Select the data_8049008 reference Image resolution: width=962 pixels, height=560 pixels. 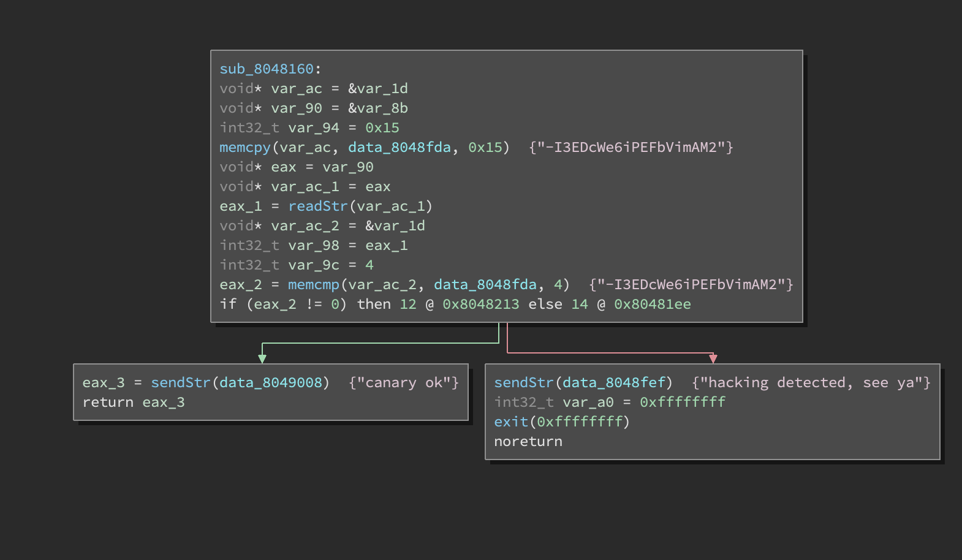270,383
